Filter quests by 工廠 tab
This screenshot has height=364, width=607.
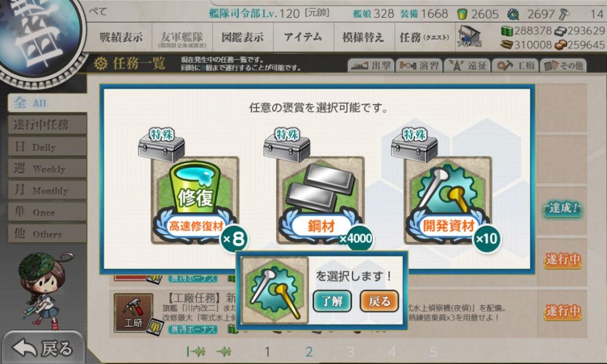[x=516, y=65]
